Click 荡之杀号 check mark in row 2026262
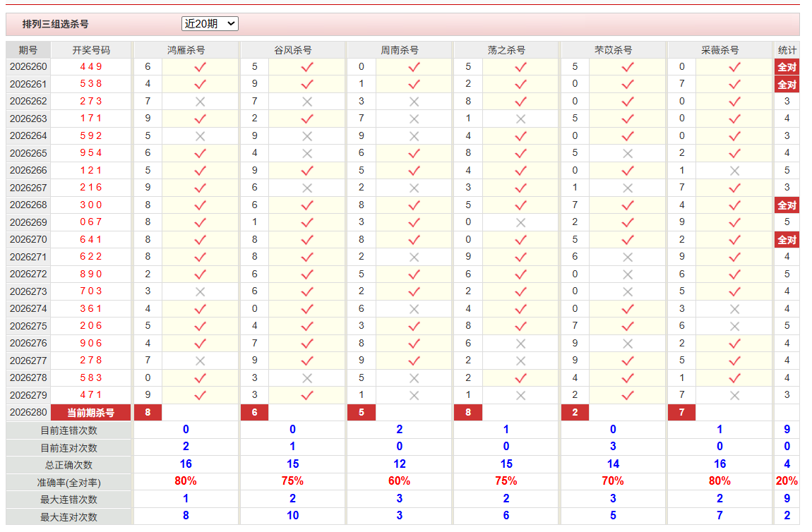The image size is (812, 532). coord(520,102)
